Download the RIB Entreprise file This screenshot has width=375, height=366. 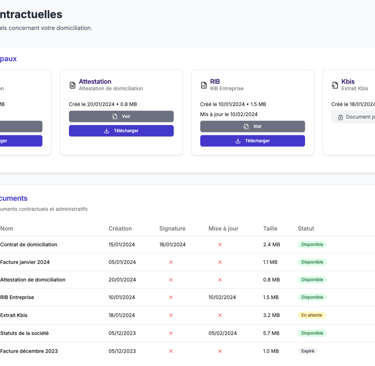coord(252,141)
